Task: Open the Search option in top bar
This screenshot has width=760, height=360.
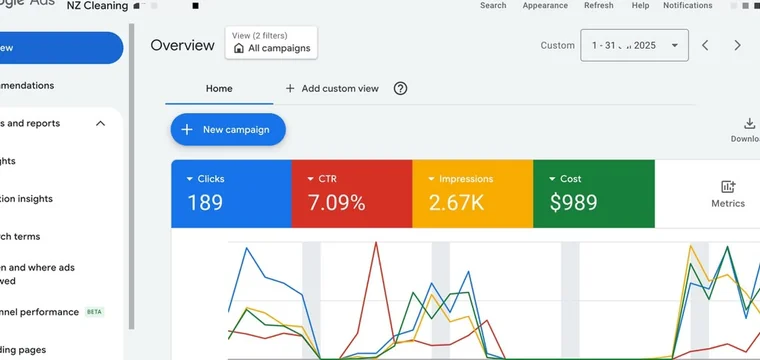Action: tap(493, 6)
